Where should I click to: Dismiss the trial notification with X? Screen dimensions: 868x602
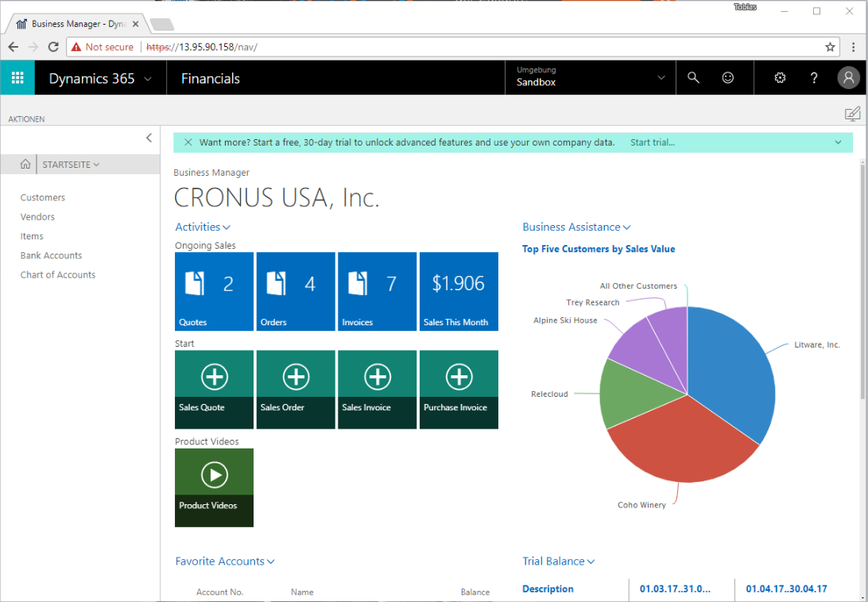click(x=188, y=142)
